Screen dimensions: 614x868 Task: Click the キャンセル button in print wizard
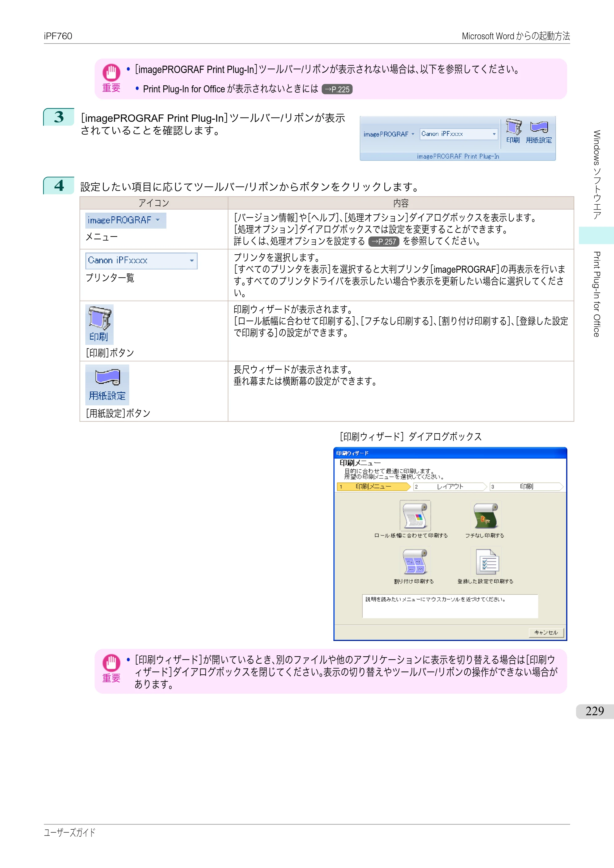(x=546, y=632)
